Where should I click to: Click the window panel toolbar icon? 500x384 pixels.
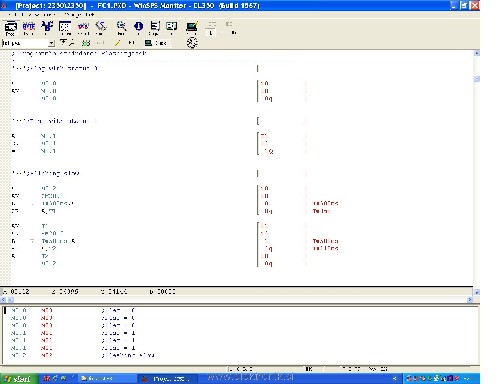click(x=172, y=28)
